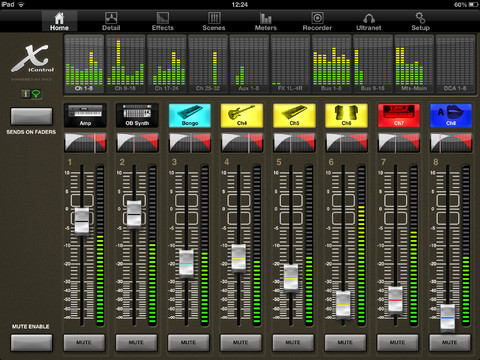Click the red Ch7 channel icon
Image resolution: width=480 pixels, height=360 pixels.
[x=399, y=115]
